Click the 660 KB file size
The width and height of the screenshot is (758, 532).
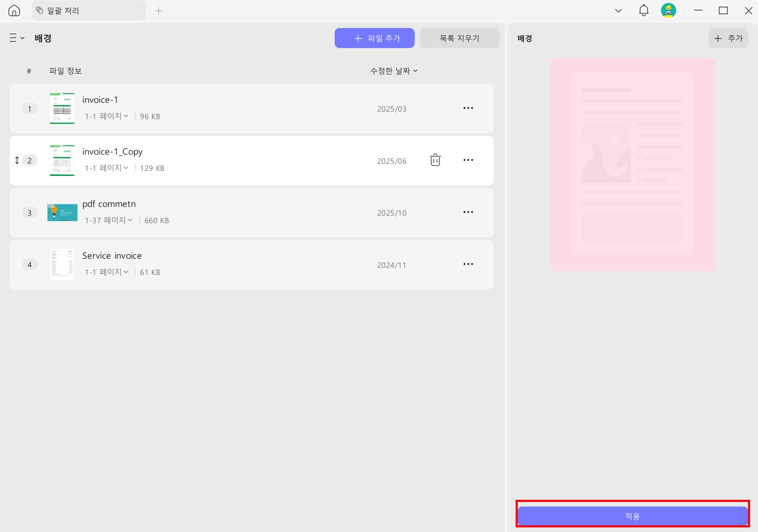pyautogui.click(x=157, y=221)
